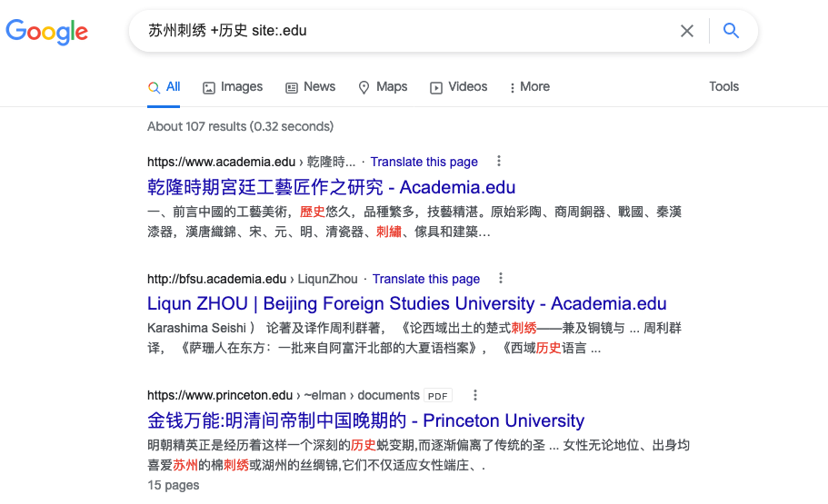Viewport: 828px width, 504px height.
Task: Clear the search box with X icon
Action: (687, 31)
